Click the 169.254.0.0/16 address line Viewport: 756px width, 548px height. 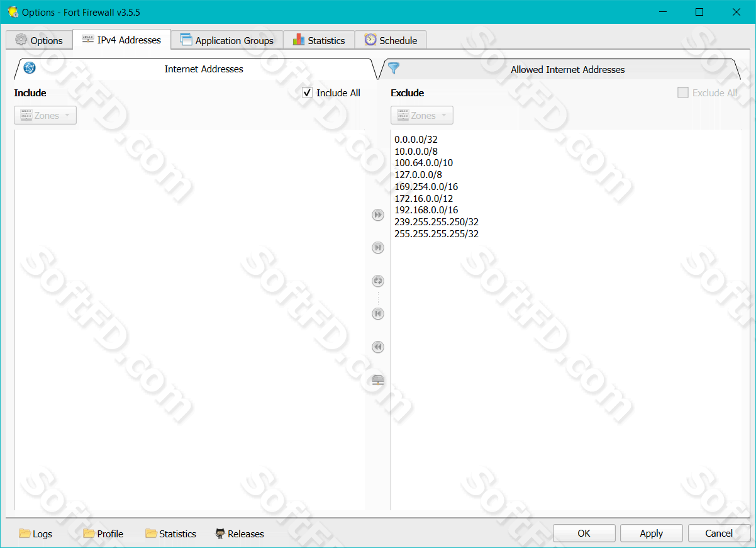point(426,187)
